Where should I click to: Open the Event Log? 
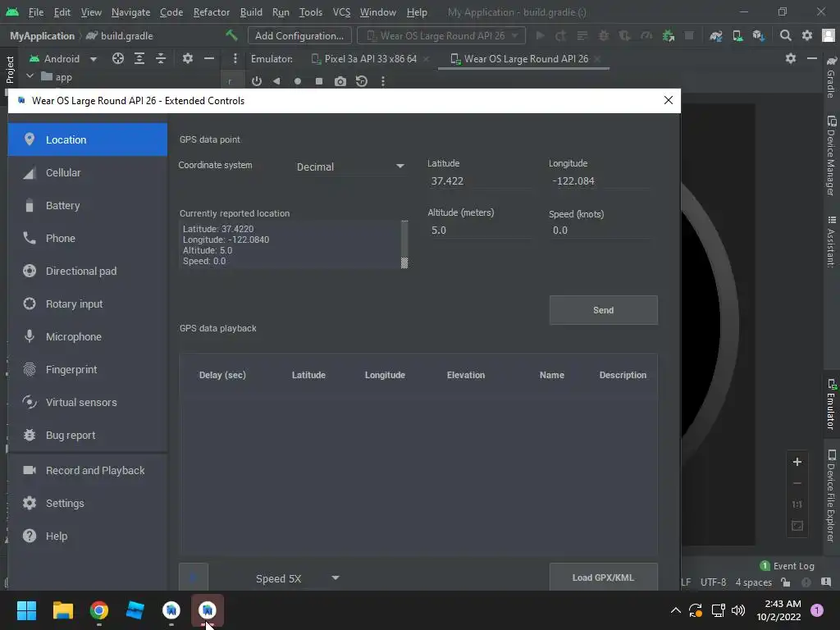tap(787, 566)
